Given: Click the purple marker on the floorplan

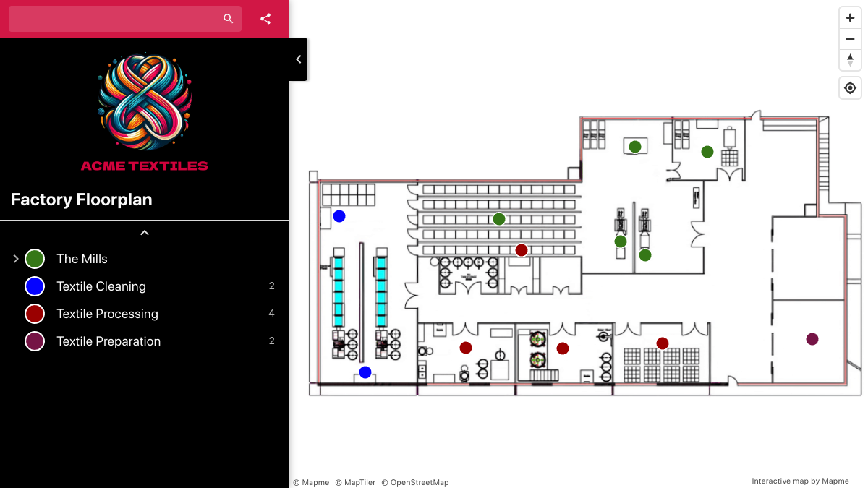Looking at the screenshot, I should [x=812, y=339].
